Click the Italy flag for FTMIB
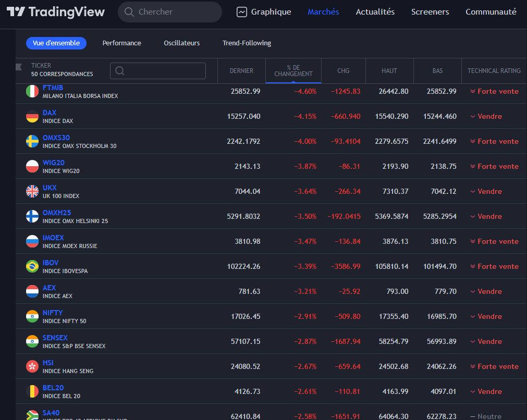The width and height of the screenshot is (527, 420). [32, 91]
